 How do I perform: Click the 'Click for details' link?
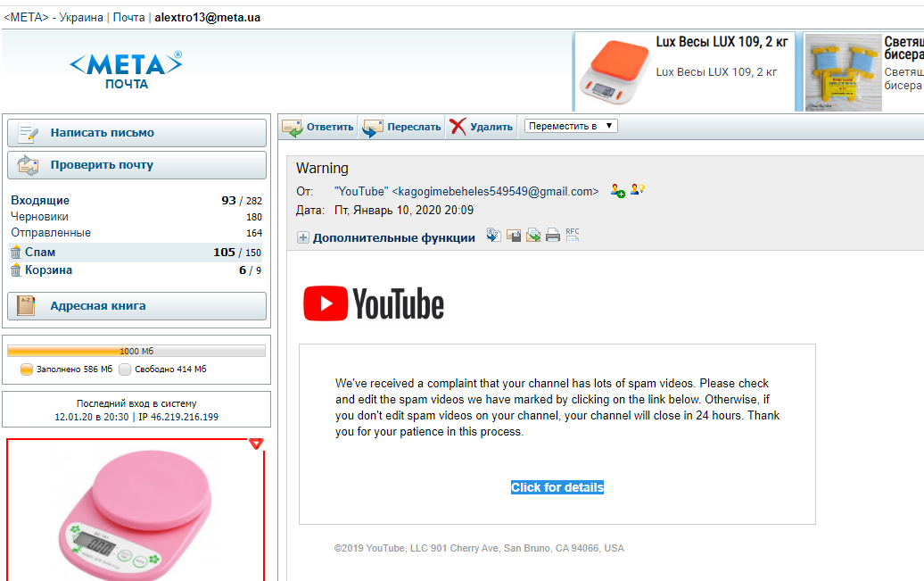[x=557, y=487]
